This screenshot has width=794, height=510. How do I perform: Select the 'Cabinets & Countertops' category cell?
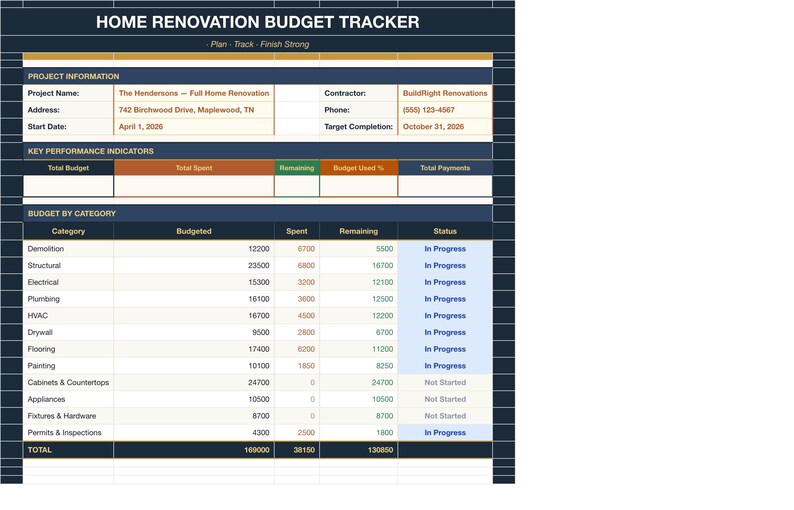[68, 382]
